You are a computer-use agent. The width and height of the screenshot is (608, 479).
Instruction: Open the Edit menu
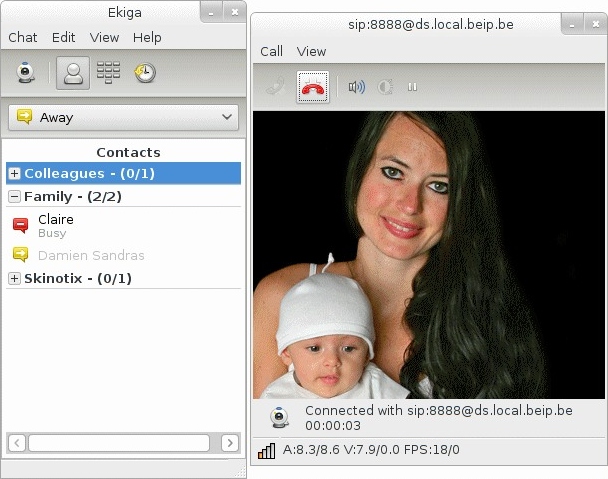(x=64, y=38)
